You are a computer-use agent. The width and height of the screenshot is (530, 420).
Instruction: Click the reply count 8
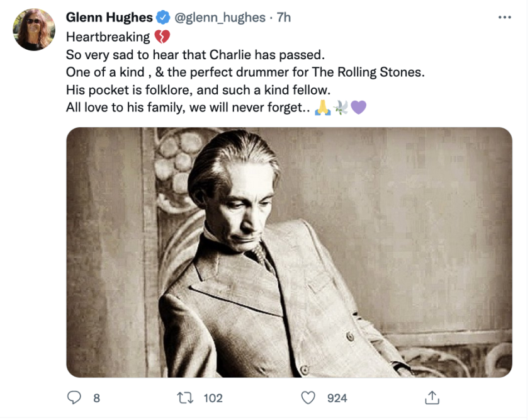tap(96, 398)
